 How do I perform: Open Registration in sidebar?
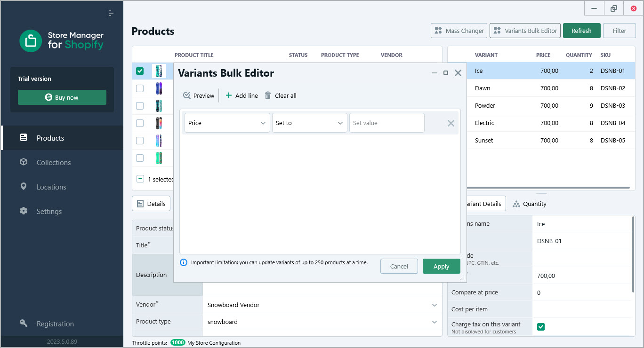point(62,324)
